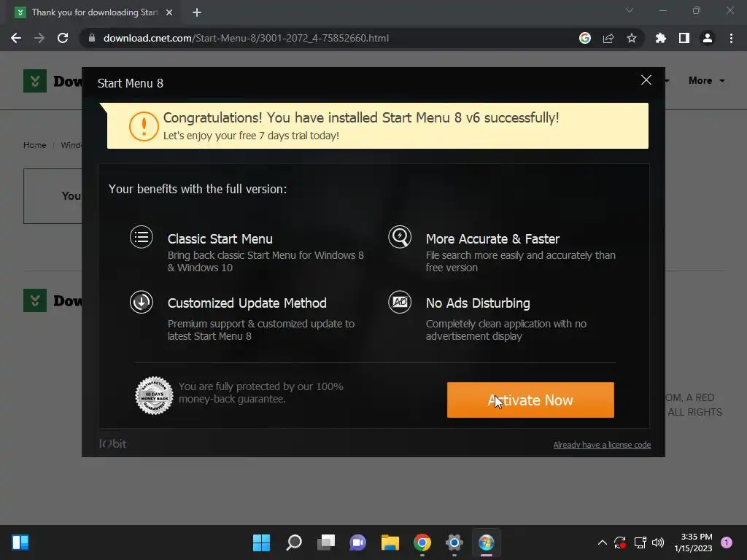Show hidden system tray icons
This screenshot has height=560, width=747.
[x=602, y=542]
